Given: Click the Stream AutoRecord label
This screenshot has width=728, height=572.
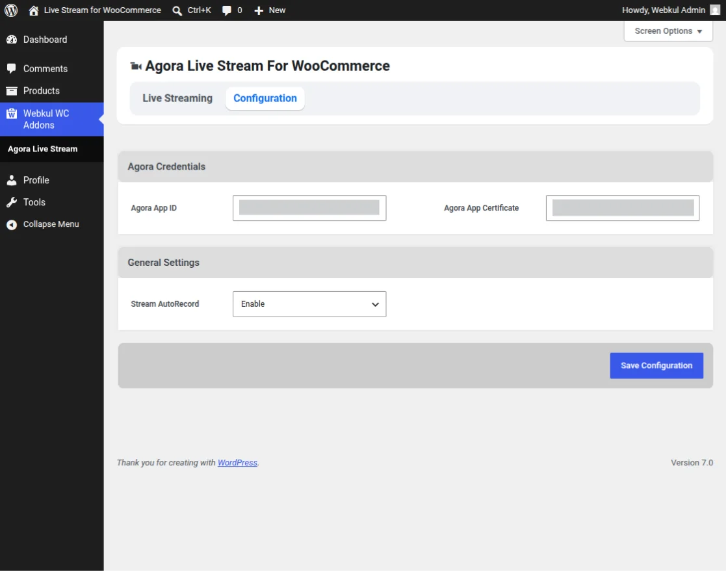Looking at the screenshot, I should [x=165, y=304].
